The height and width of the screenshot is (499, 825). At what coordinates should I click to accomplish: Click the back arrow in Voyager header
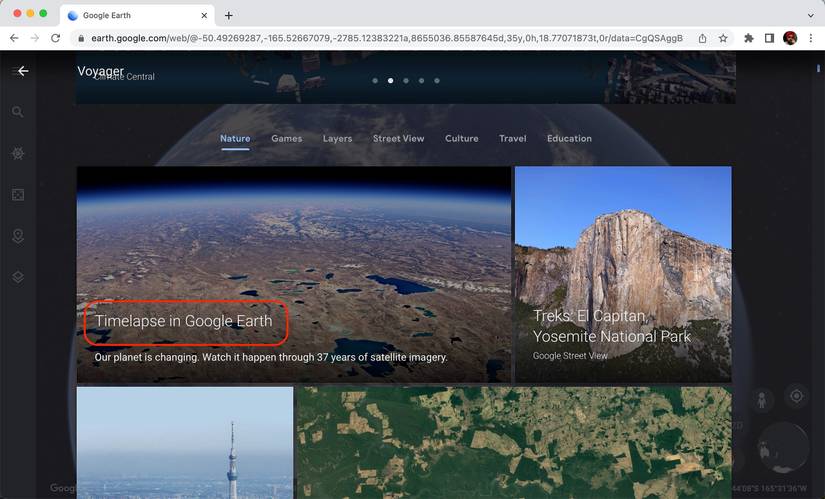23,71
